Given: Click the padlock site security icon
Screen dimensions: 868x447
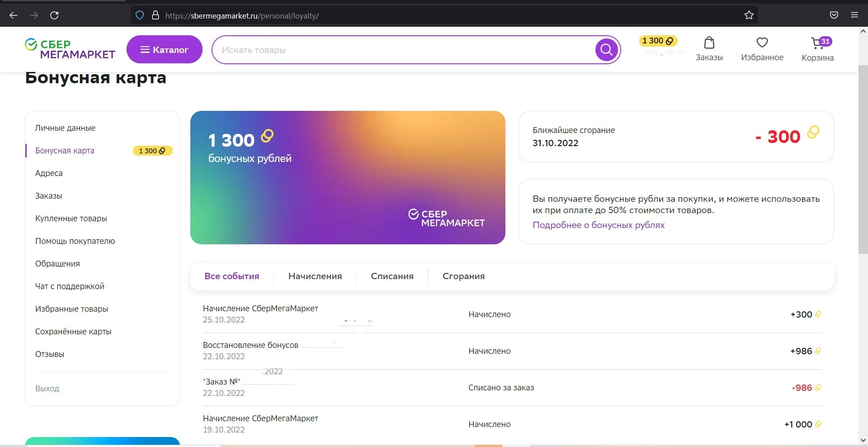Looking at the screenshot, I should click(x=155, y=15).
